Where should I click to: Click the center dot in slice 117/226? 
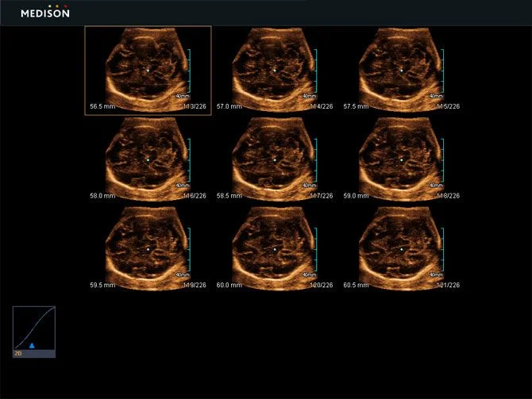[x=275, y=160]
